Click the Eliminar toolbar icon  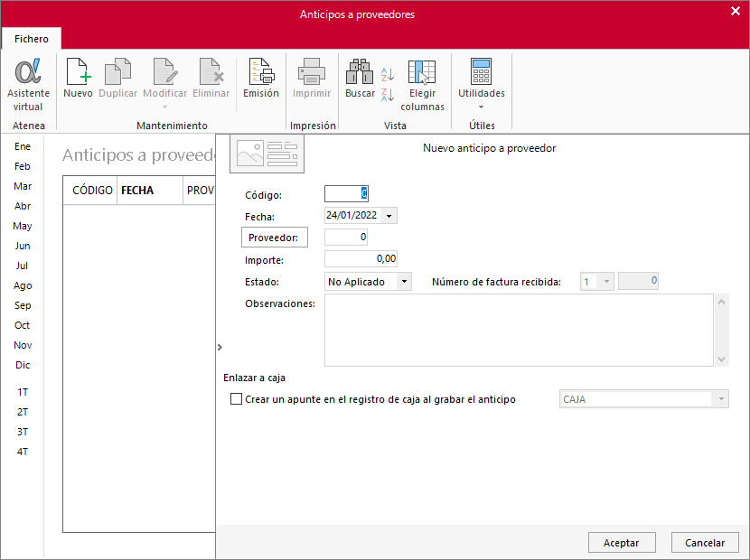211,79
